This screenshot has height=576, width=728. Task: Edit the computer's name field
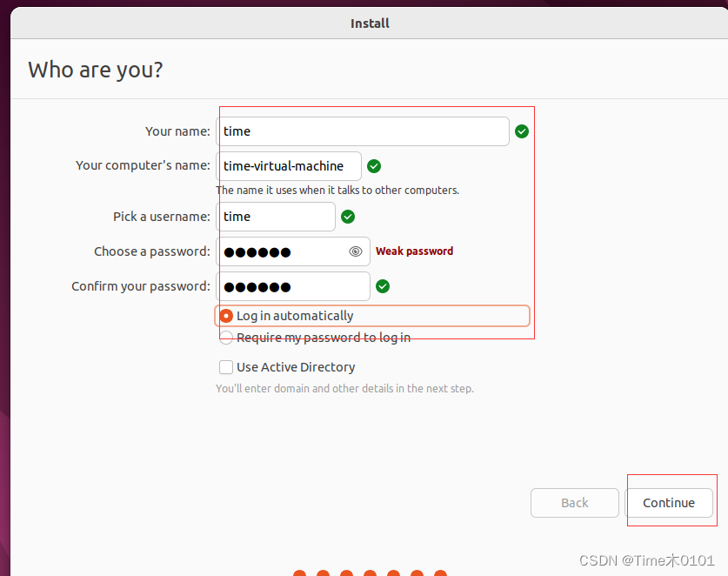click(289, 166)
